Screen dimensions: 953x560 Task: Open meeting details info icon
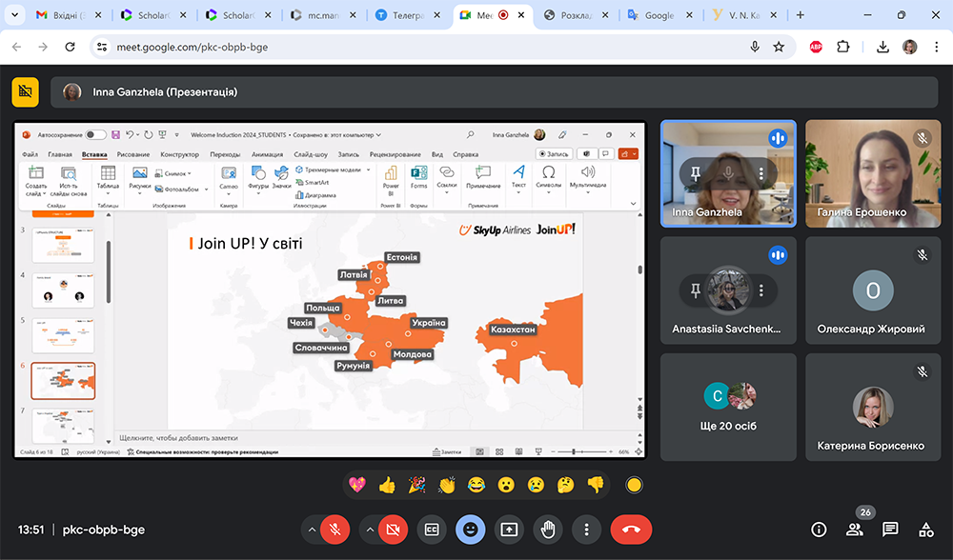(819, 530)
